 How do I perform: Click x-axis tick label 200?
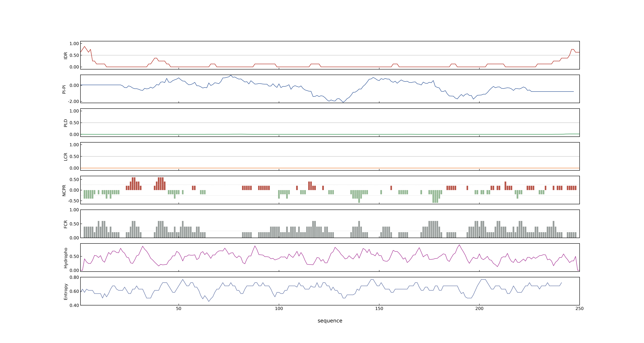(479, 309)
